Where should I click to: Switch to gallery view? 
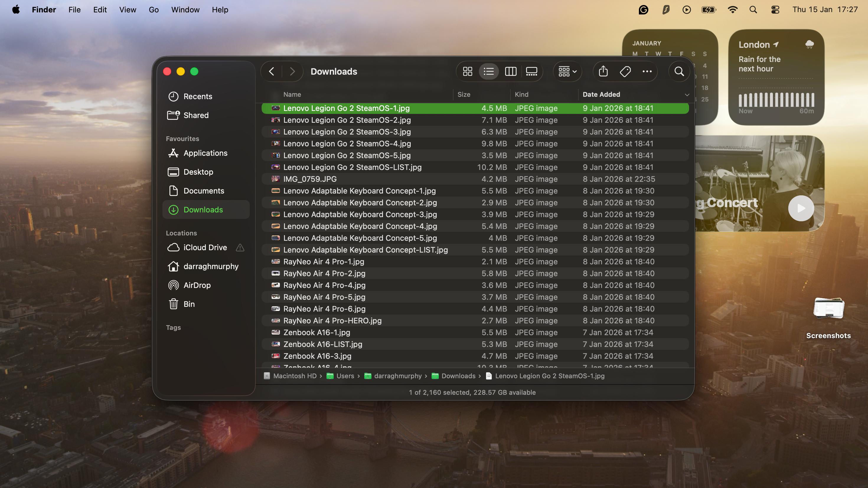(532, 71)
